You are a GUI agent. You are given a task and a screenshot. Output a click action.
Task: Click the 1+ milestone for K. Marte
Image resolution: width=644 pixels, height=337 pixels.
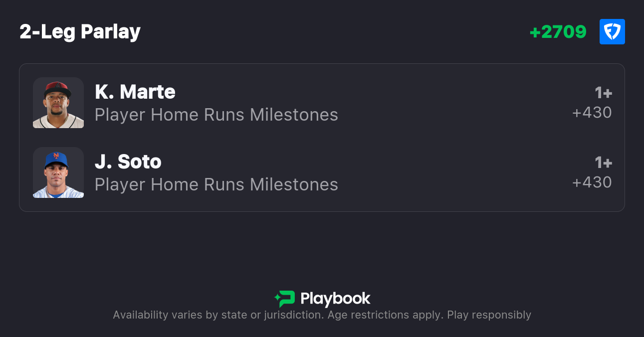pos(603,93)
